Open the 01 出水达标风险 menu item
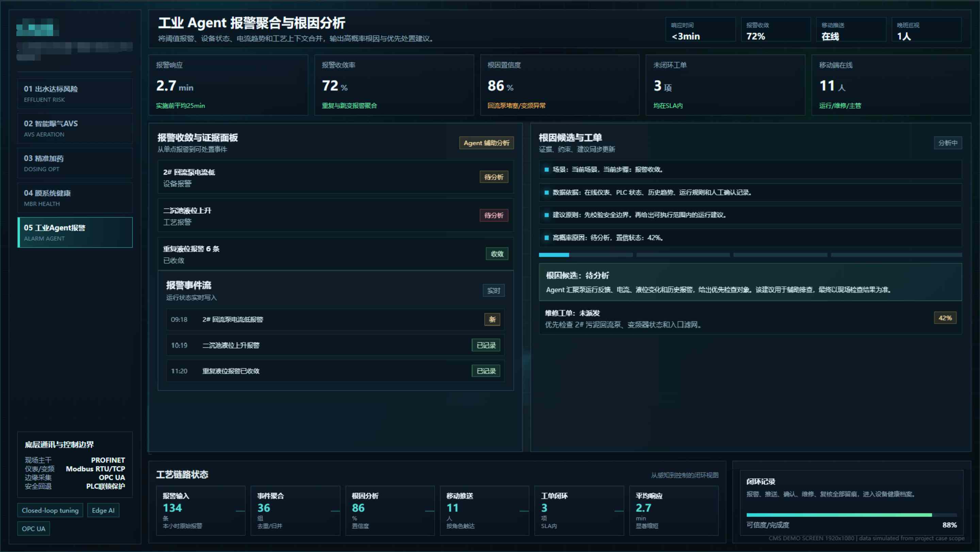 [x=75, y=94]
